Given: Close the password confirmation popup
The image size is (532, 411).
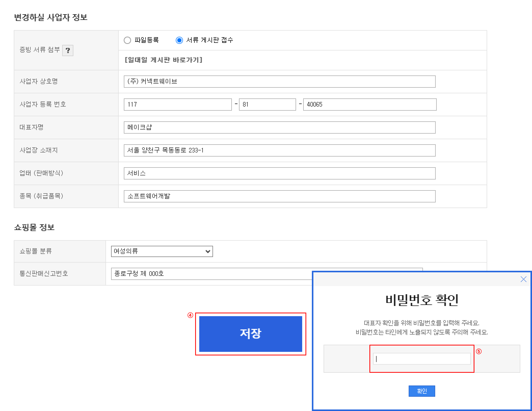Looking at the screenshot, I should [x=523, y=279].
